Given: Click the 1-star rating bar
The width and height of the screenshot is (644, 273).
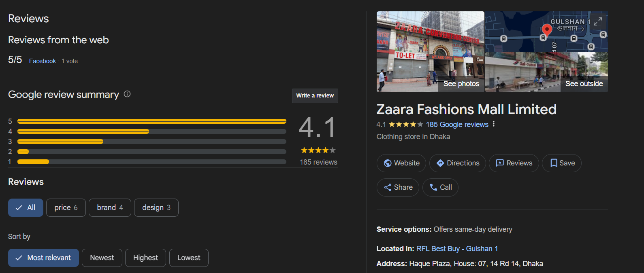Looking at the screenshot, I should pos(152,162).
